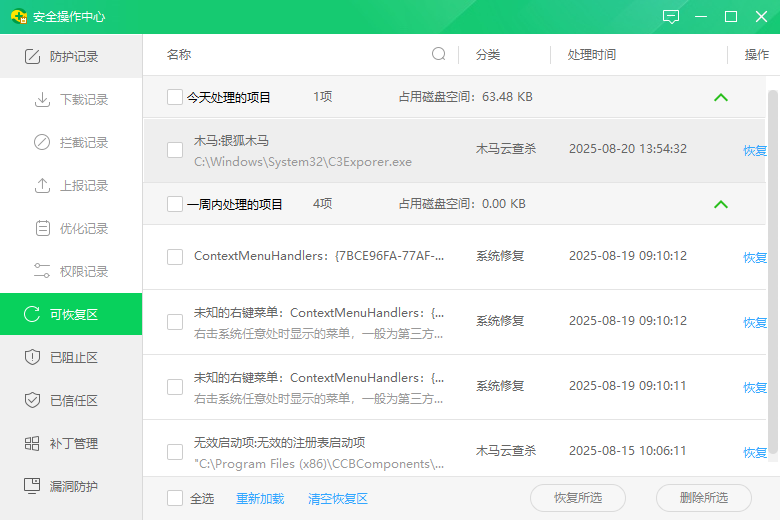The image size is (780, 520).
Task: Click the blocked zone shield icon
Action: click(x=32, y=357)
